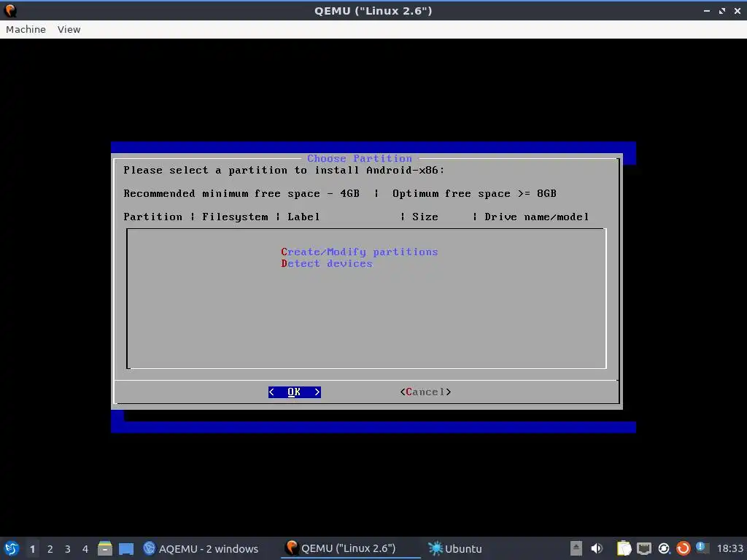Switch to AQEMU taskbar windows

tap(201, 548)
